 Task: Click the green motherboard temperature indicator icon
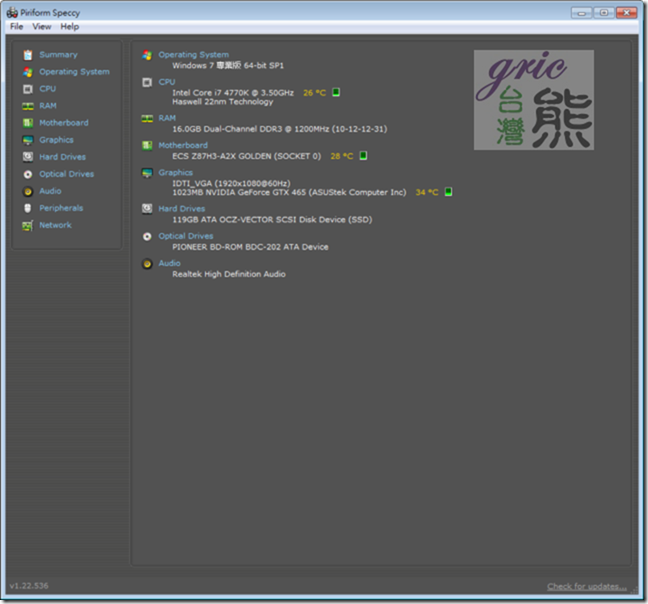coord(363,156)
